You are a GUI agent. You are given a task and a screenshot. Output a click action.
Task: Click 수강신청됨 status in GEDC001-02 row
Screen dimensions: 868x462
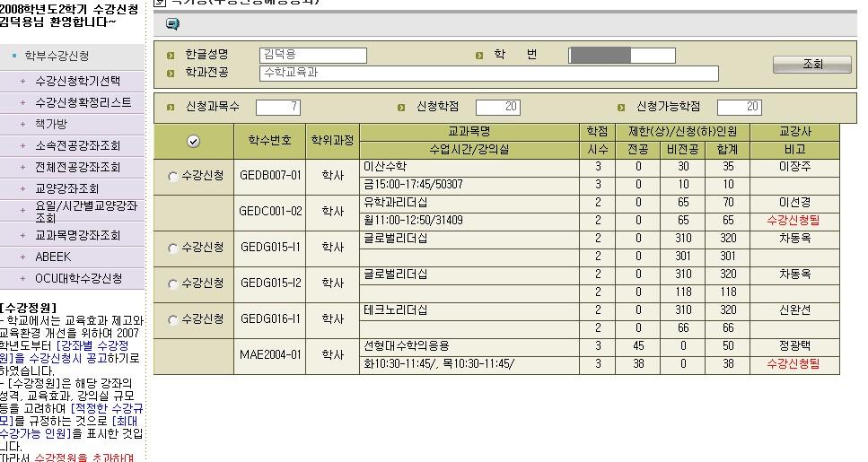tap(793, 220)
